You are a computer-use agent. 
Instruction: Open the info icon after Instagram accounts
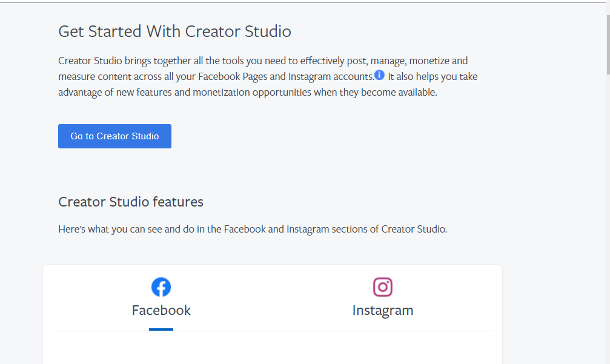point(379,75)
